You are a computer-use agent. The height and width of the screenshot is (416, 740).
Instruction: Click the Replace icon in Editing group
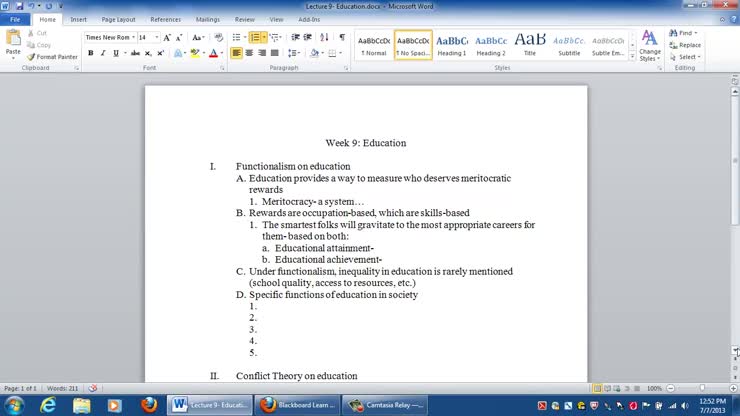[x=685, y=45]
